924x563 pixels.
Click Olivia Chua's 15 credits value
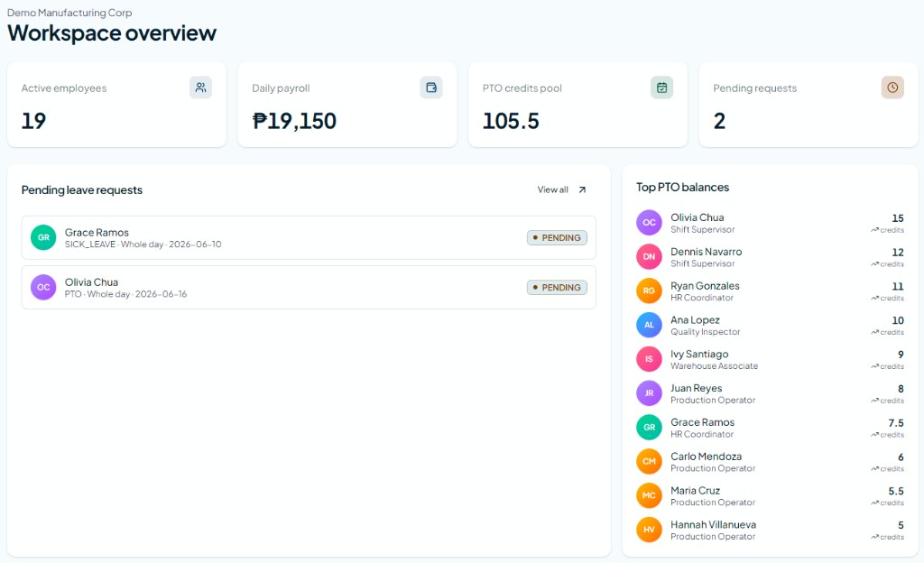pos(898,218)
